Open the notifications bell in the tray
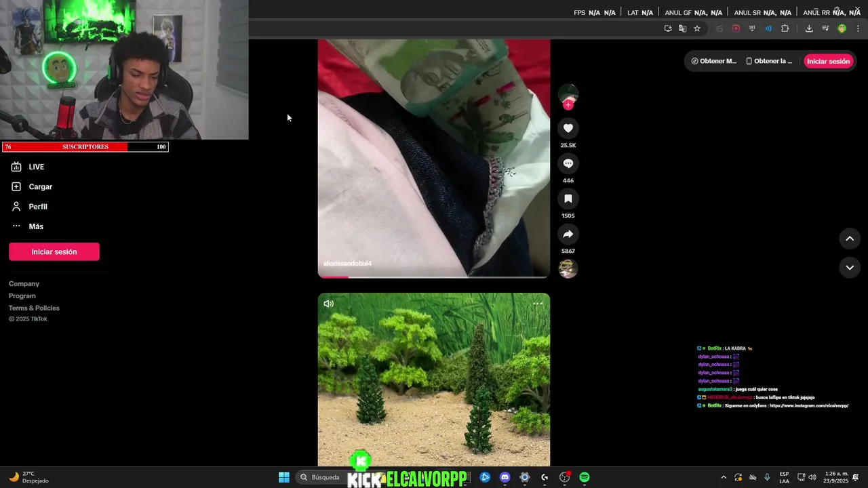Image resolution: width=868 pixels, height=488 pixels. 856,477
